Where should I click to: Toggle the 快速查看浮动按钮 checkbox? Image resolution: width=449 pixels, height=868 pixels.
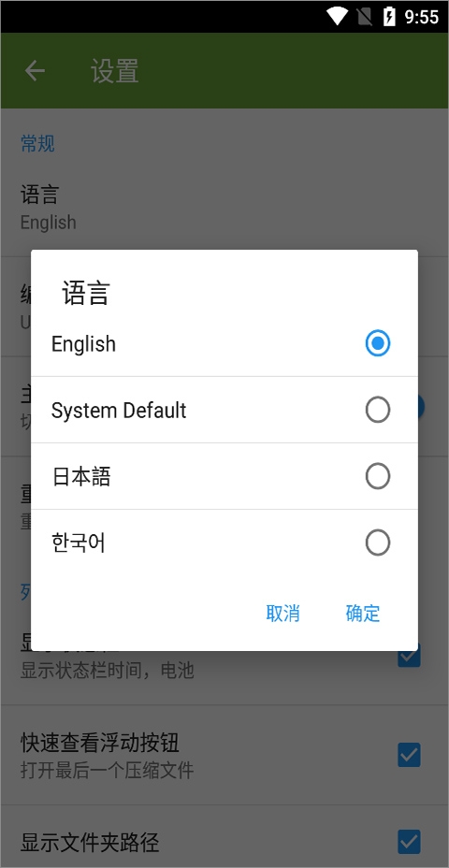click(409, 755)
